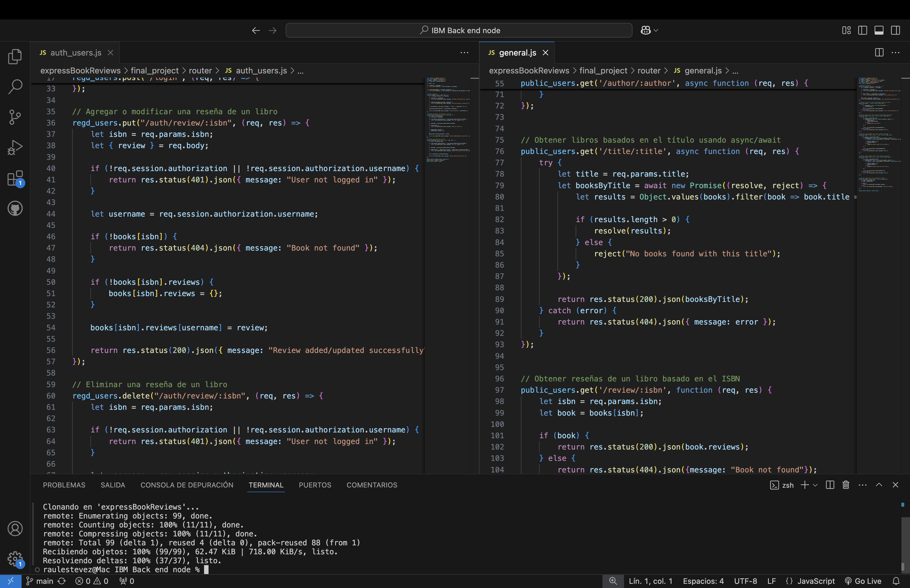
Task: Switch to the PROBLEMAS panel tab
Action: pyautogui.click(x=64, y=485)
